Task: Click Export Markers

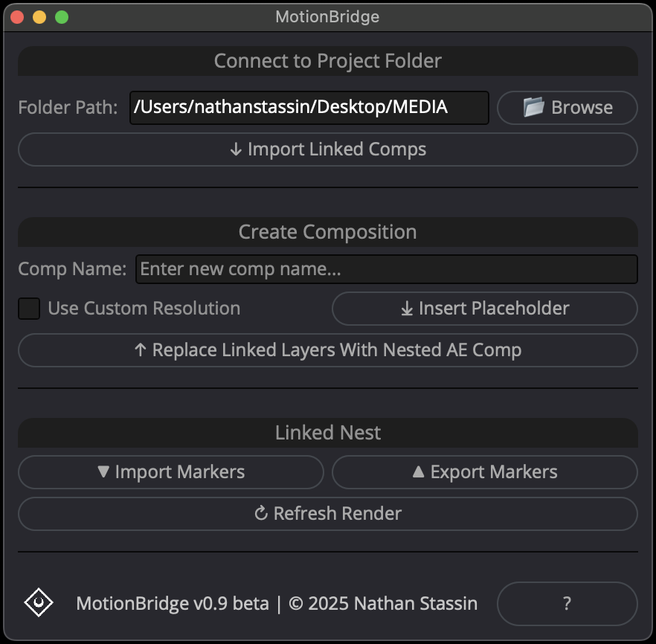Action: (484, 471)
